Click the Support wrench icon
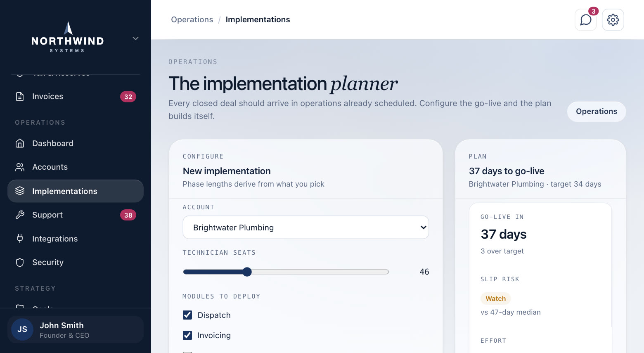The image size is (644, 353). (x=20, y=215)
